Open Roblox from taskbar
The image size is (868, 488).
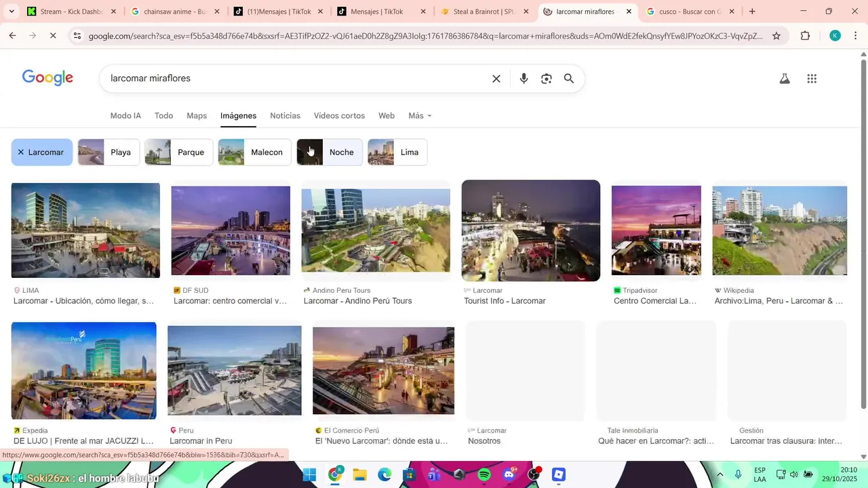(x=559, y=474)
